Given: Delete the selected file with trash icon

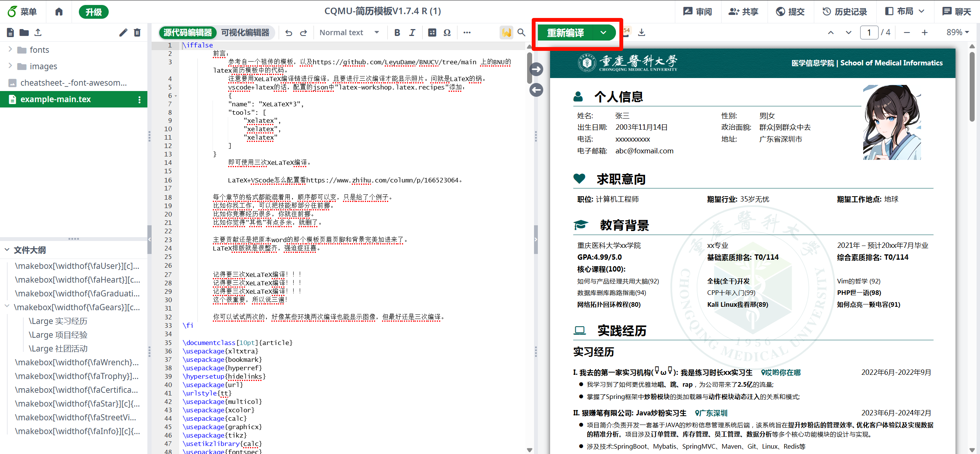Looking at the screenshot, I should 137,33.
